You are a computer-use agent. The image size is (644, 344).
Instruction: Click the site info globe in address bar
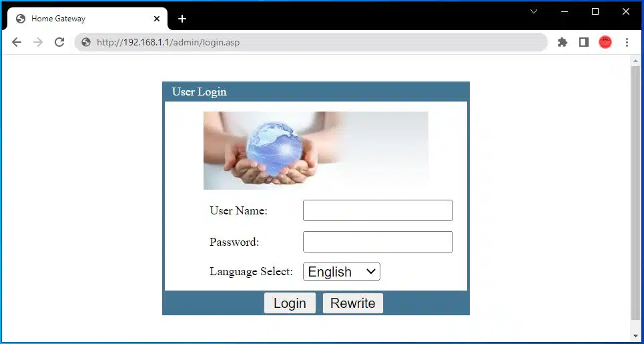[x=86, y=42]
